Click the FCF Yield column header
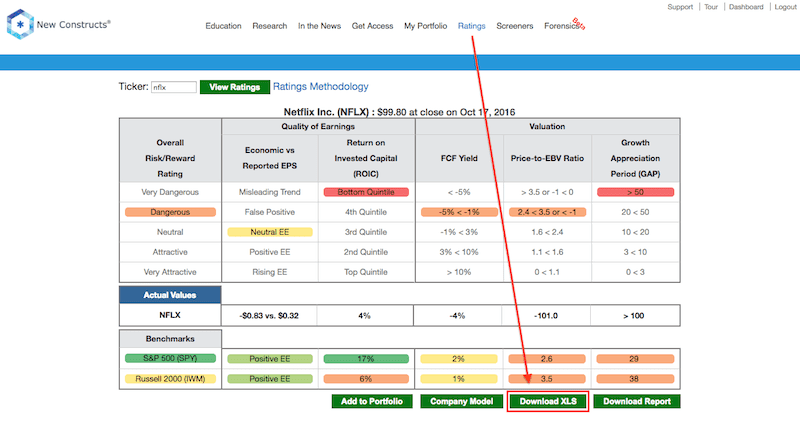 [x=459, y=158]
